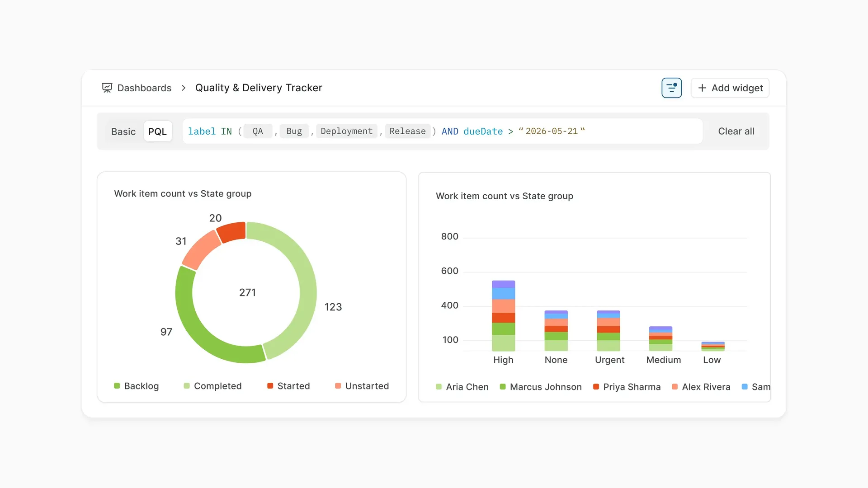Click the 123 donut value label
The image size is (868, 488).
tap(333, 307)
